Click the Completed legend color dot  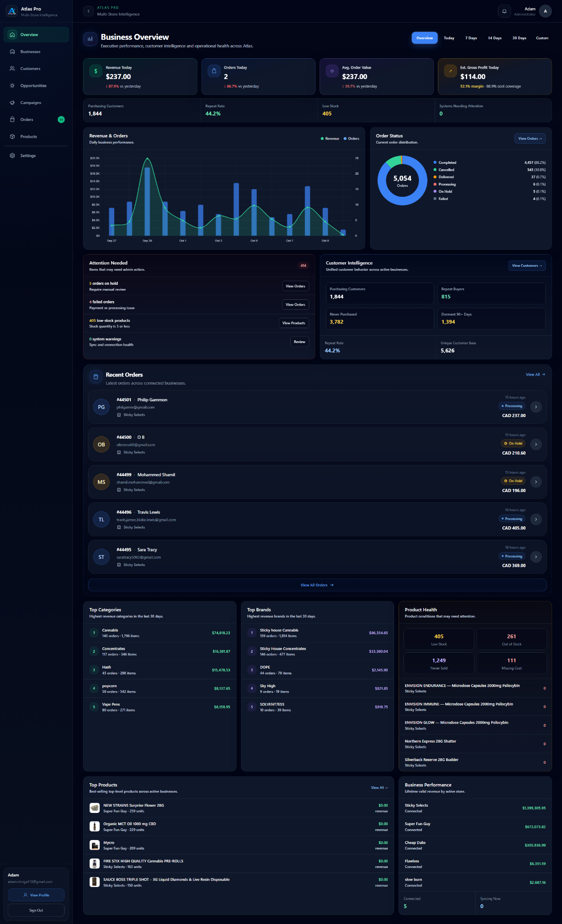point(435,163)
